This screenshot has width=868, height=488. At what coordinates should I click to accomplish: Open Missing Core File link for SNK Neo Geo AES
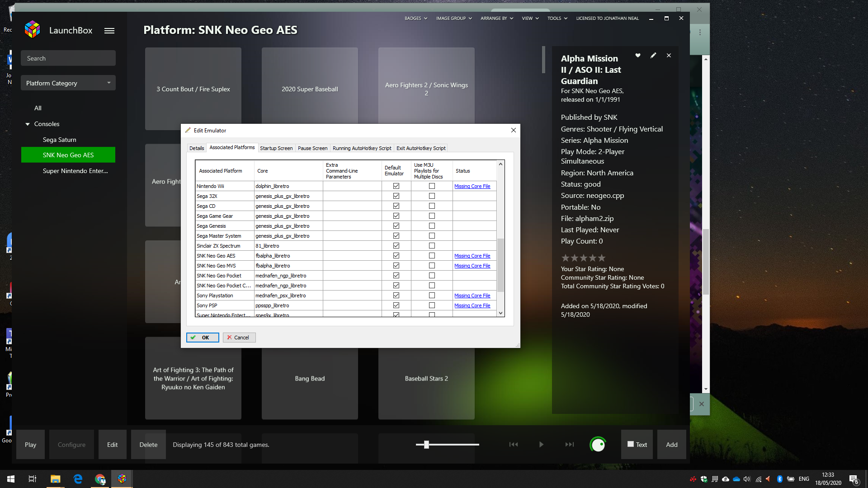coord(472,256)
